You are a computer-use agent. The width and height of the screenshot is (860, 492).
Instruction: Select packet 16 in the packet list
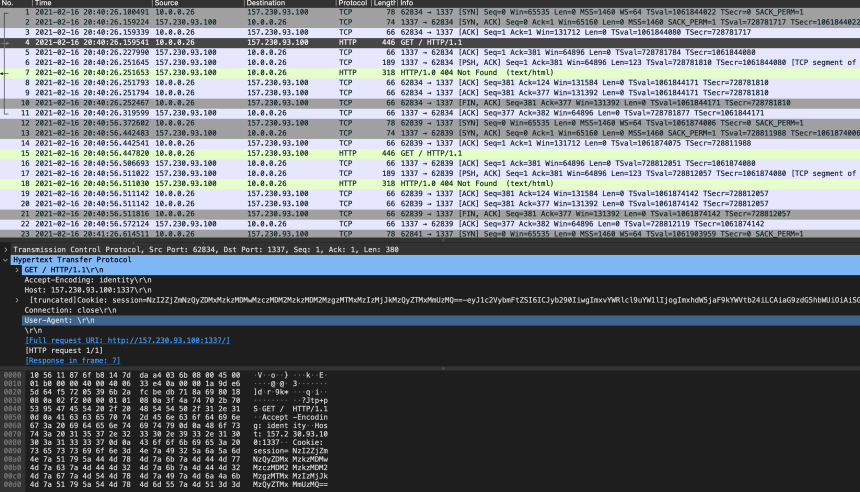430,163
